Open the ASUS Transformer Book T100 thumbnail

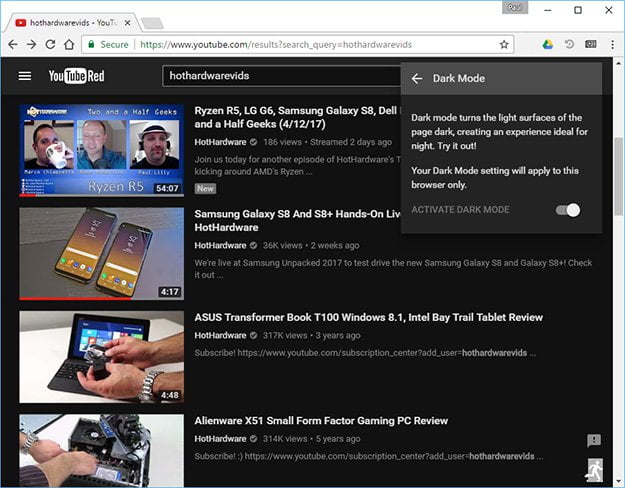(102, 357)
